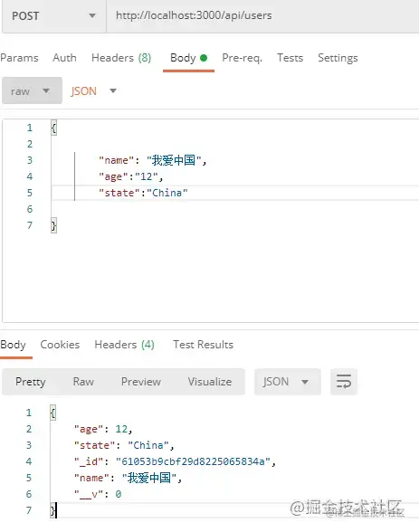Click the opening brace in request editor

click(x=53, y=128)
